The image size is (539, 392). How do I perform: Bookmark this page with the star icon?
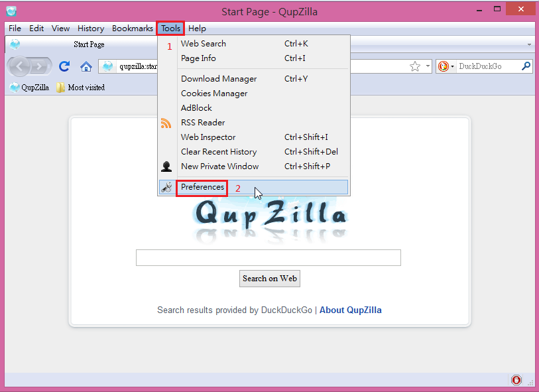(415, 66)
